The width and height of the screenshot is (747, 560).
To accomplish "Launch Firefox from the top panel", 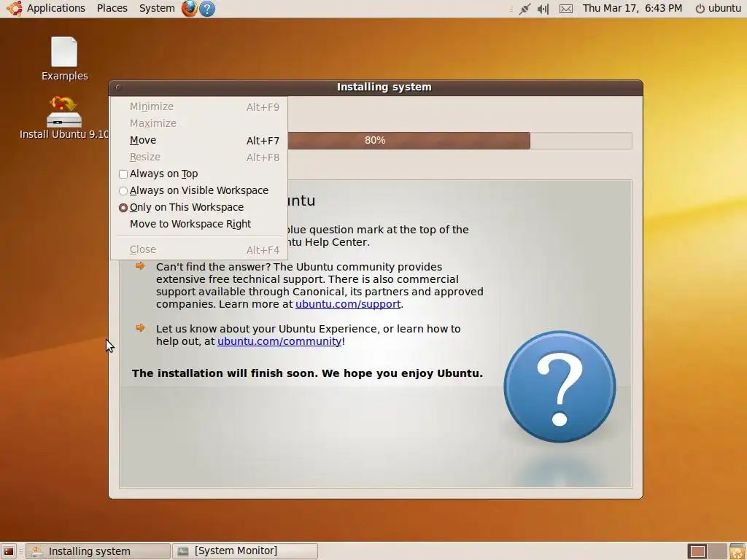I will tap(189, 8).
